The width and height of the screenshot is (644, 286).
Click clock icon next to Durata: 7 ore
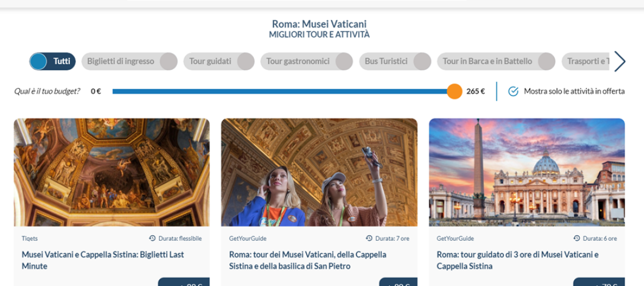point(369,238)
